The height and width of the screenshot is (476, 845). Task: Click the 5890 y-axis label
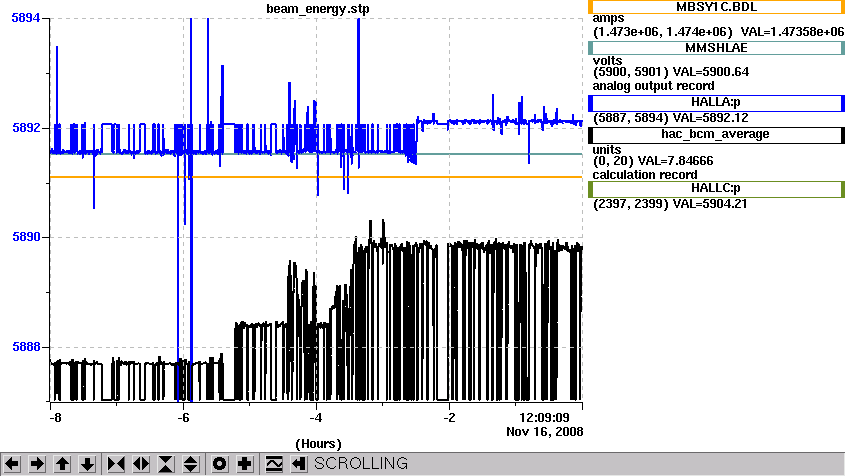(26, 237)
